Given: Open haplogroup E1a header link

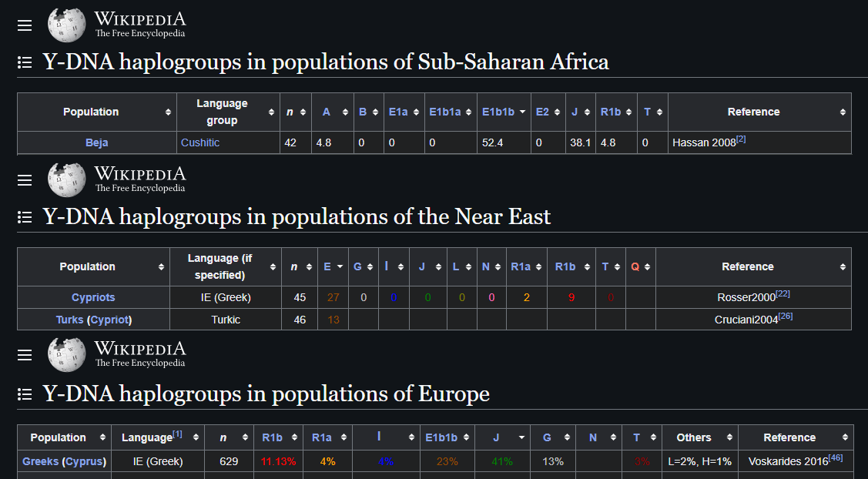Looking at the screenshot, I should pos(398,112).
